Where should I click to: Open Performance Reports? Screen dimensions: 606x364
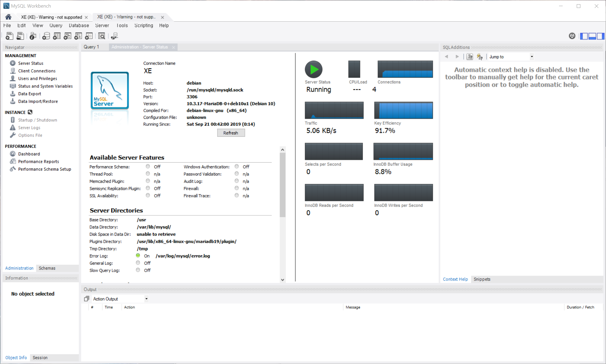tap(38, 161)
